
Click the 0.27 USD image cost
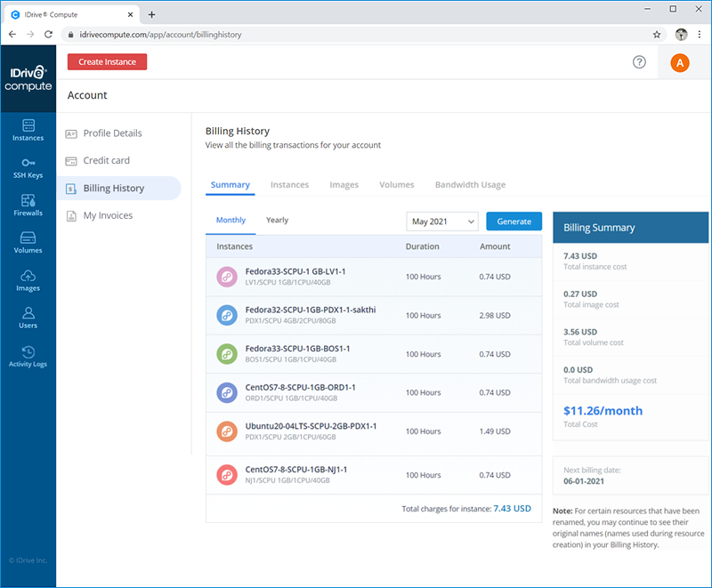580,294
